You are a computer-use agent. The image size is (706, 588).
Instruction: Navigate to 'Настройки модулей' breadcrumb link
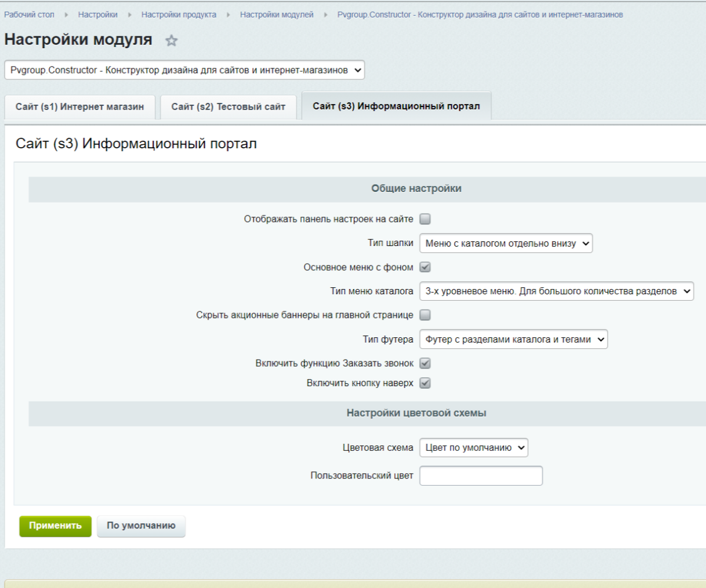(x=277, y=14)
